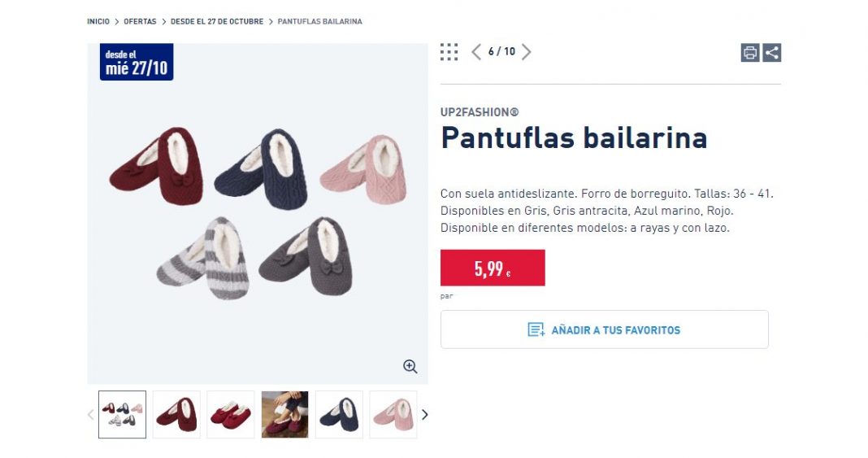The image size is (868, 458).
Task: Go to previous product arrow
Action: tap(476, 52)
